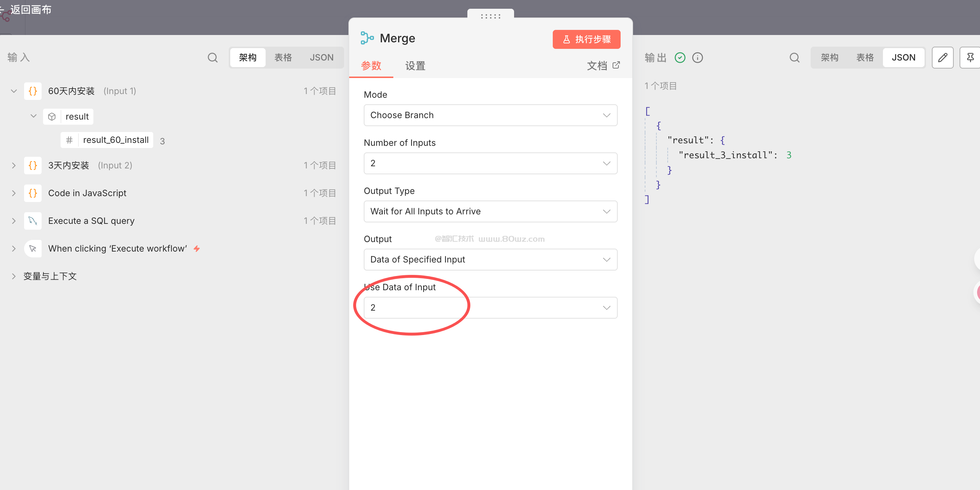Viewport: 980px width, 490px height.
Task: Click the Execute a SQL query node icon
Action: [33, 221]
